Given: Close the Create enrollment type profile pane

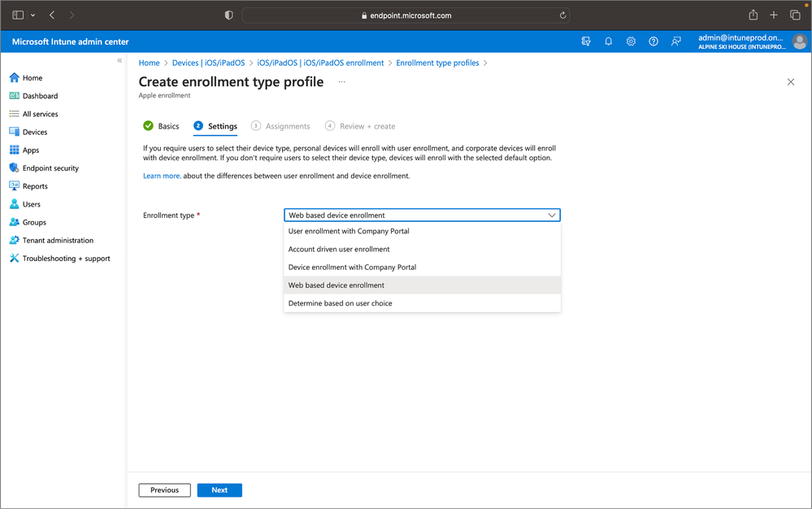Looking at the screenshot, I should (791, 82).
